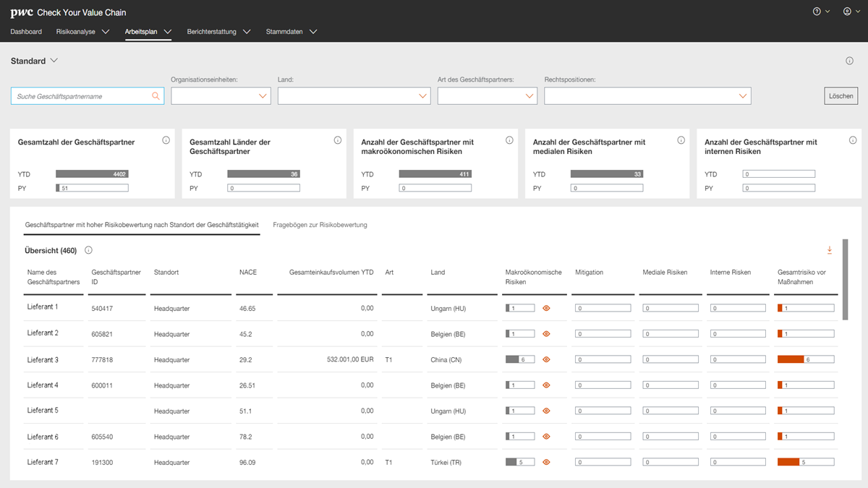
Task: Click China (CN) country cell
Action: point(447,359)
